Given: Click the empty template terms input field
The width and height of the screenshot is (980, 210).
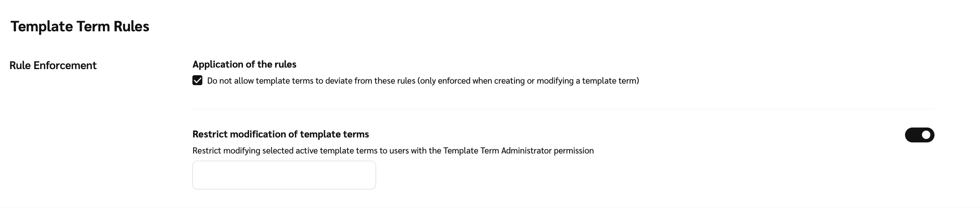Looking at the screenshot, I should [x=284, y=175].
